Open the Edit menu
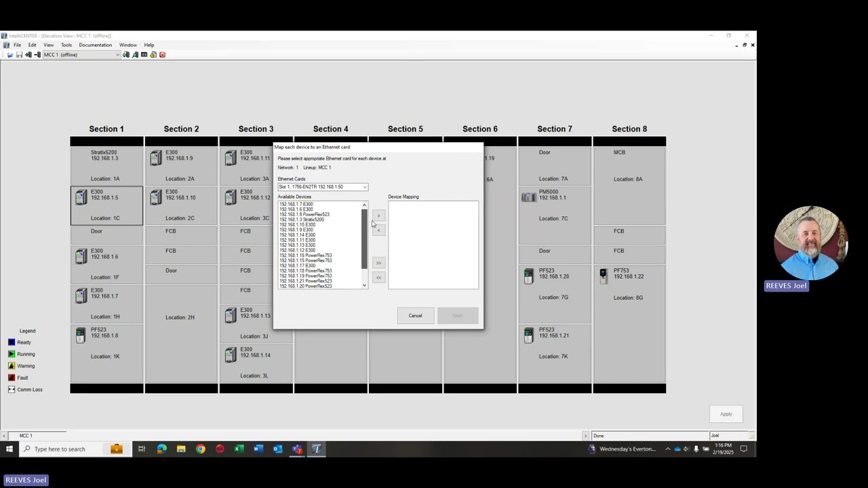868x488 pixels. 32,45
